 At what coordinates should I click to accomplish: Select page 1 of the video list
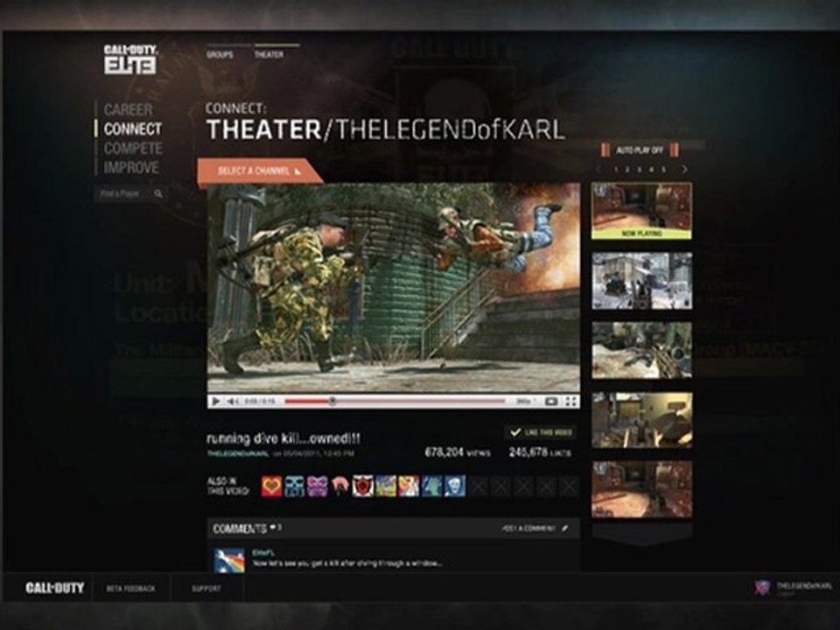(615, 169)
